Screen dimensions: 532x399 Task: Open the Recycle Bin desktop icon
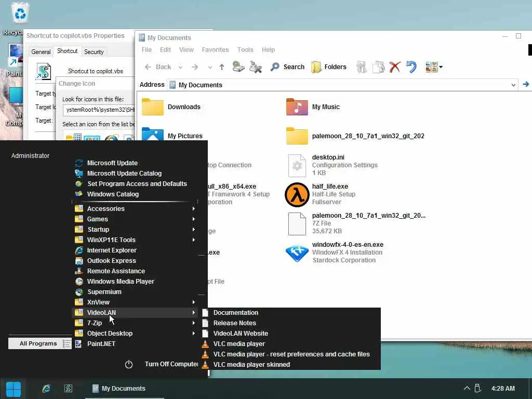pos(20,14)
